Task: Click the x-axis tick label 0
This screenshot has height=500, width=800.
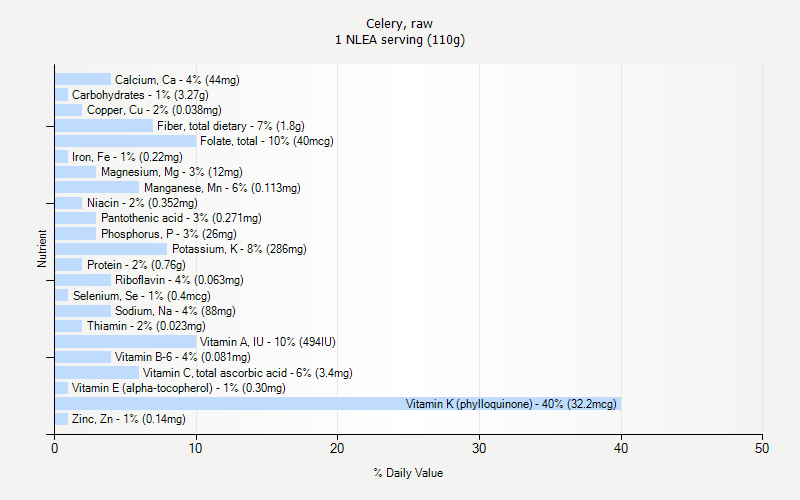Action: click(55, 448)
